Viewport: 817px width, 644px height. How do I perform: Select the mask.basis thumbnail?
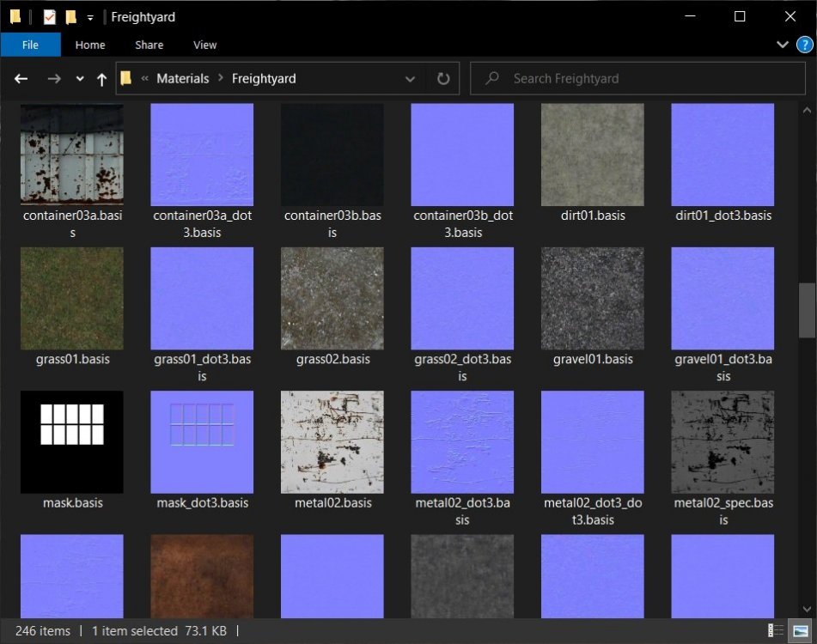[x=72, y=442]
